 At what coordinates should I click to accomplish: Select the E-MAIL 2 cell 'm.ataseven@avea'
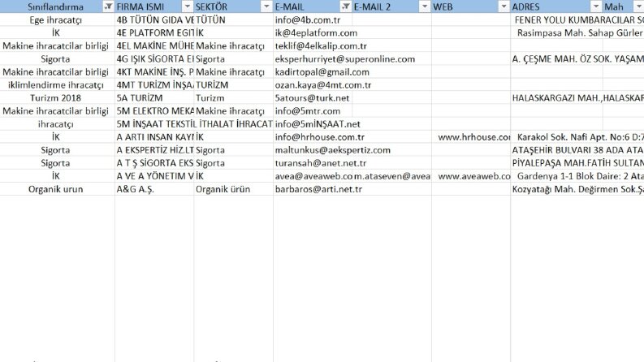pyautogui.click(x=391, y=176)
